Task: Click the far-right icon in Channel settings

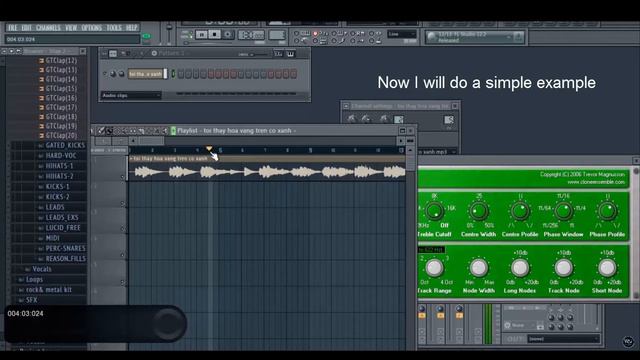Action: (x=449, y=120)
